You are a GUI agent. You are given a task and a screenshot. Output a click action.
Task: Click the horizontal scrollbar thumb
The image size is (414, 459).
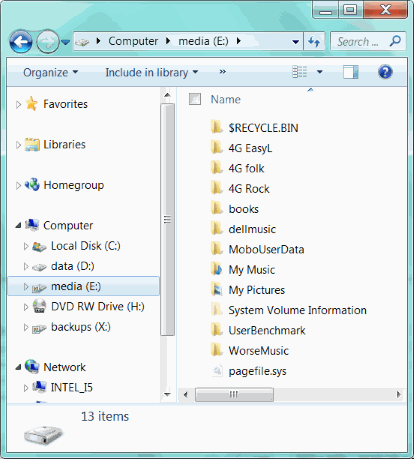pos(234,394)
